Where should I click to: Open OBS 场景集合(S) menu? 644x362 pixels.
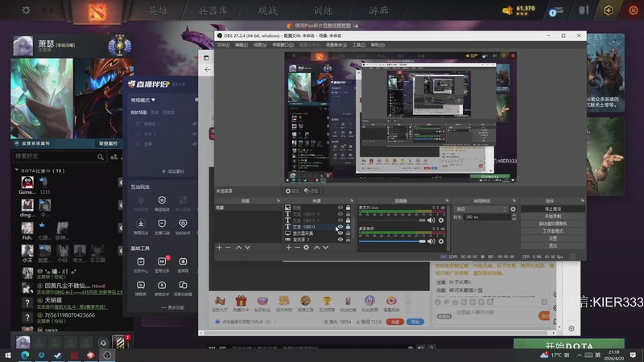tap(336, 45)
